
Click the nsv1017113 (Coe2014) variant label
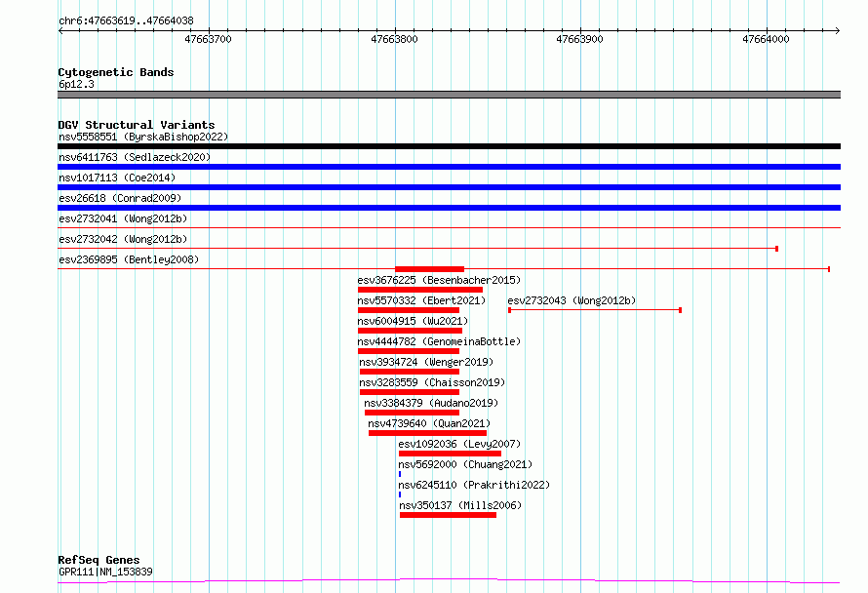117,178
